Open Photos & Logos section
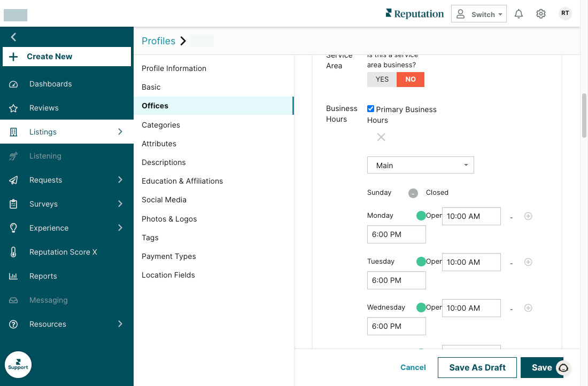588x386 pixels. (x=169, y=219)
